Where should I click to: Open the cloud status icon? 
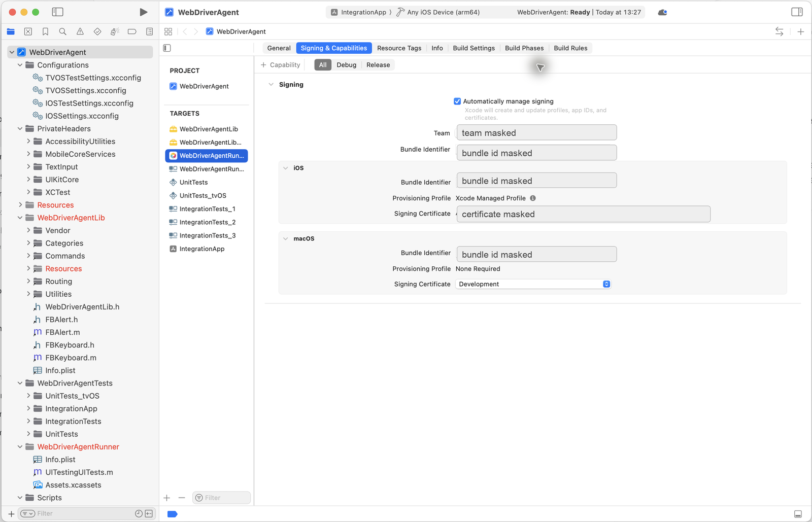[x=662, y=12]
